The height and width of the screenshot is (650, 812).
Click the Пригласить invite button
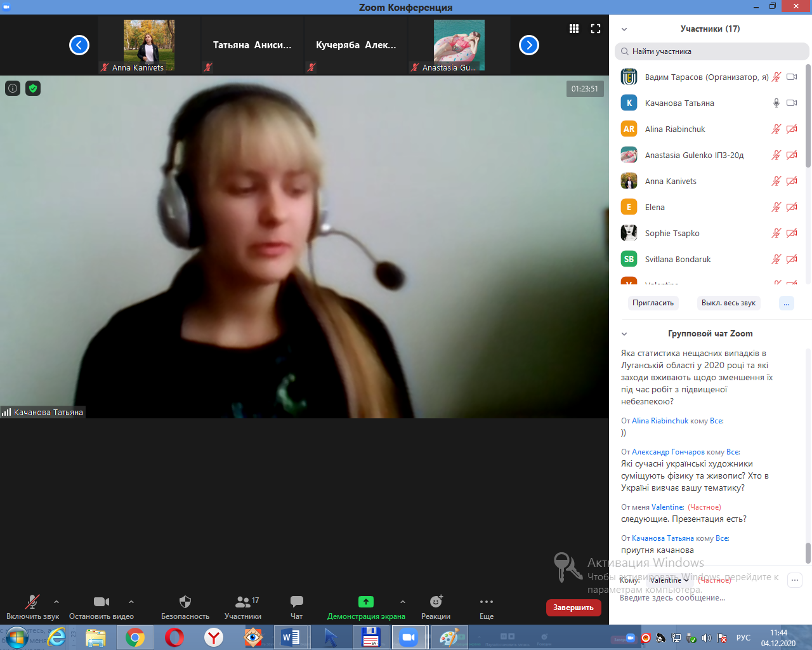pos(653,303)
